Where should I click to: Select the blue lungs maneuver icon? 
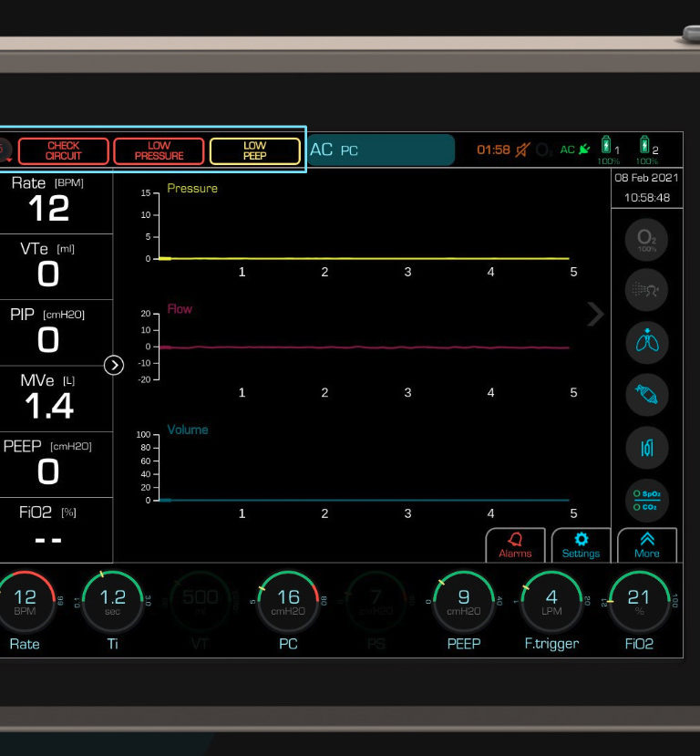646,343
